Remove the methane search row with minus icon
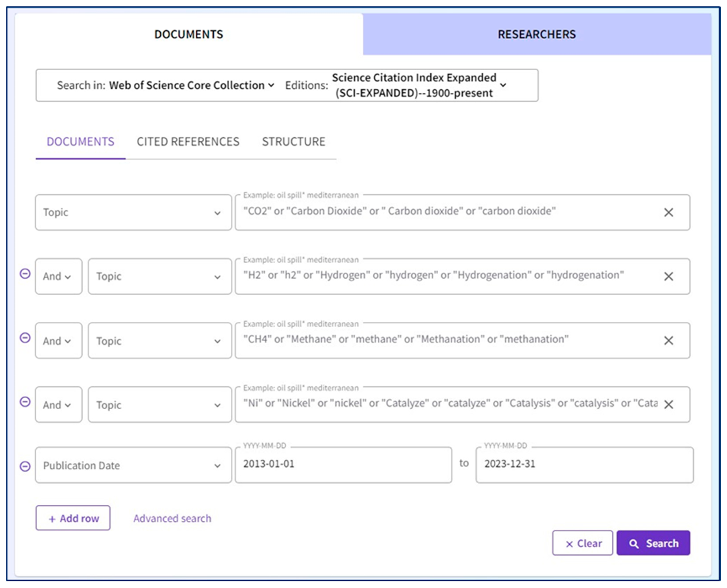The height and width of the screenshot is (588, 727). click(25, 338)
